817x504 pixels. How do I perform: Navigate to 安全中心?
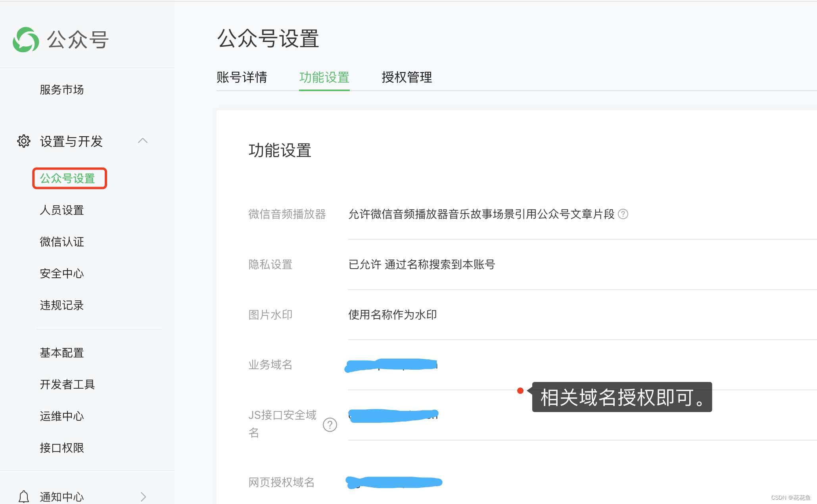tap(61, 273)
